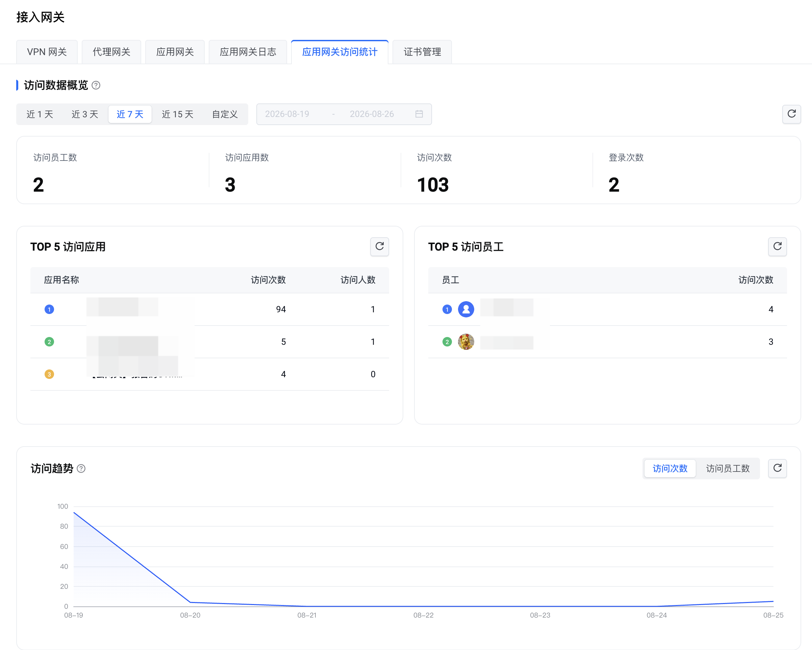
Task: Open the start date 2026-08-19 picker
Action: 287,114
